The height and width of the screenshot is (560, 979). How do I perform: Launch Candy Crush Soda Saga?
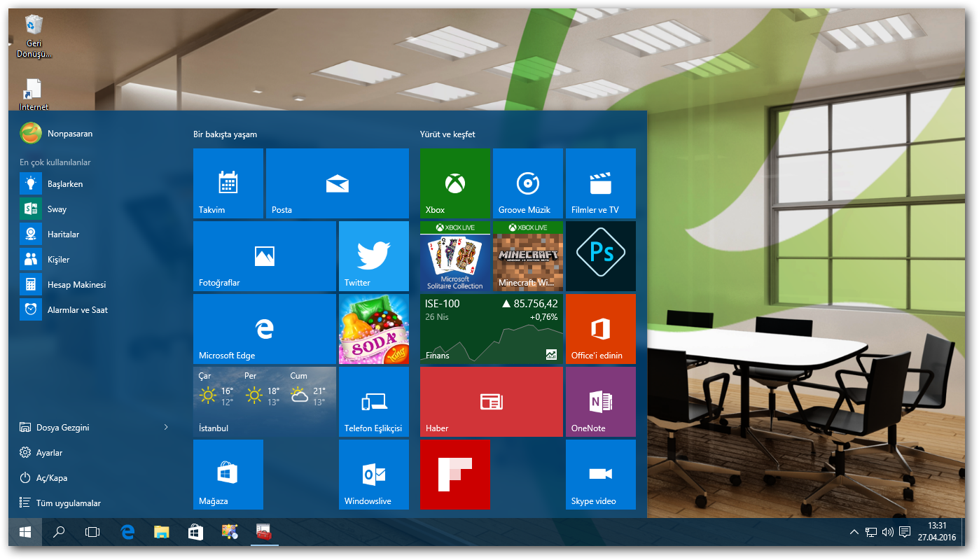point(373,329)
